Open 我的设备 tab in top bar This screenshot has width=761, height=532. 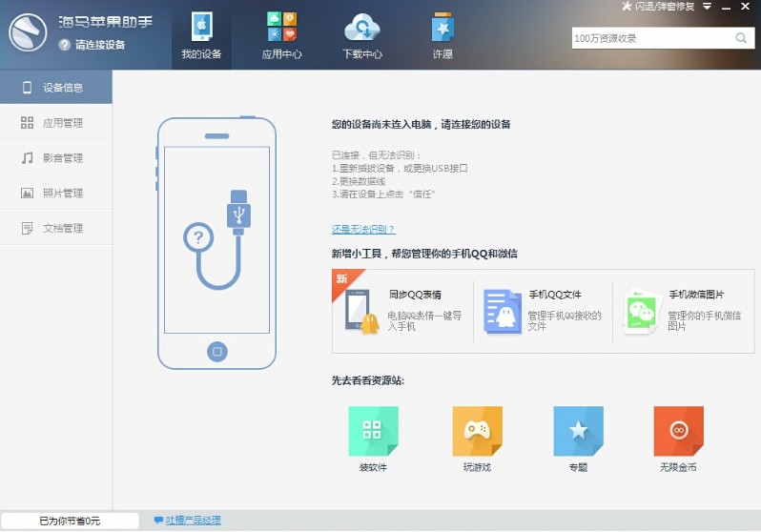point(201,35)
